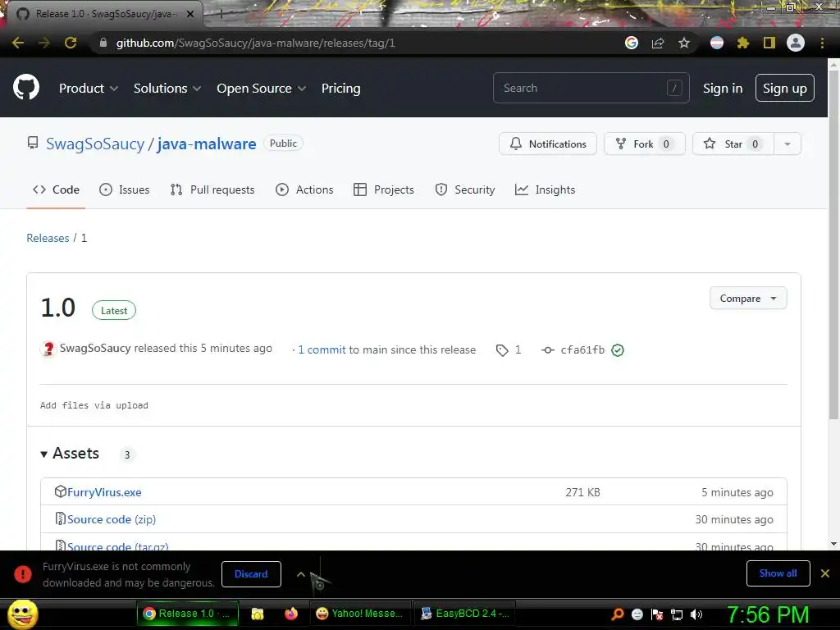
Task: Open a new browser tab
Action: pyautogui.click(x=220, y=14)
